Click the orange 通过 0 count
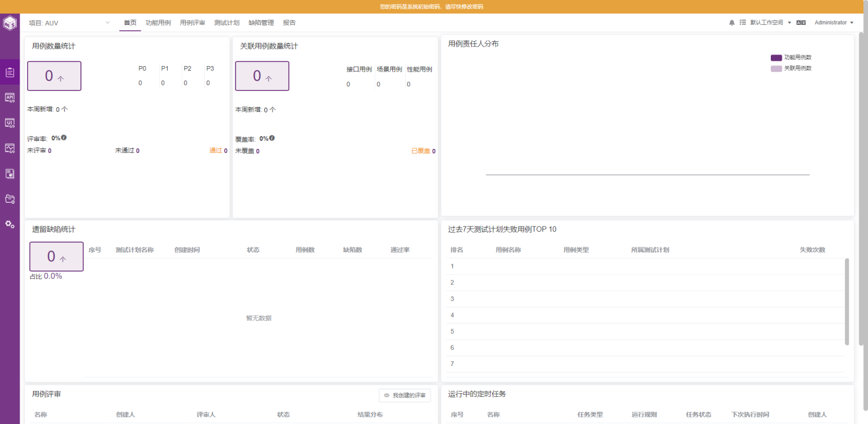The image size is (868, 424). click(x=218, y=151)
